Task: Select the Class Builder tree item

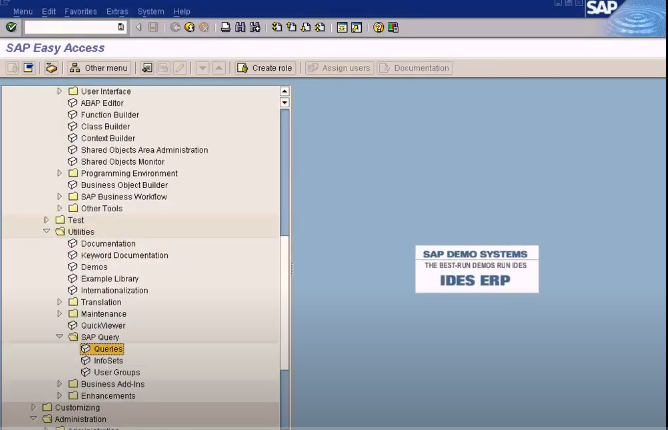Action: (106, 126)
